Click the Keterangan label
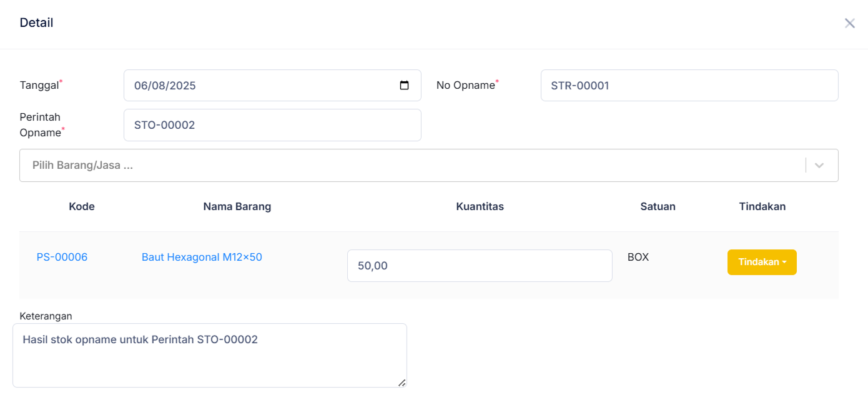The image size is (868, 397). point(46,316)
